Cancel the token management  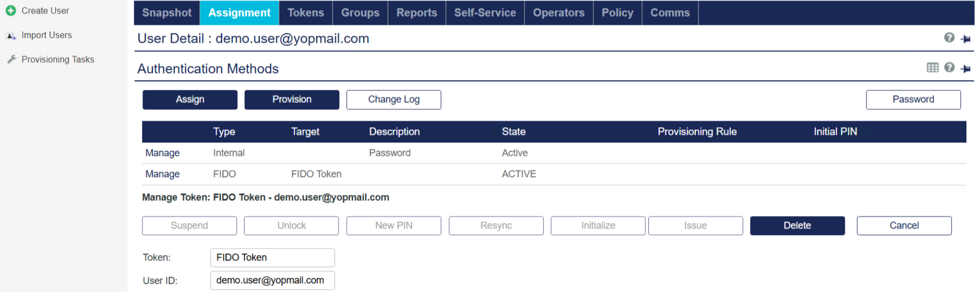903,226
